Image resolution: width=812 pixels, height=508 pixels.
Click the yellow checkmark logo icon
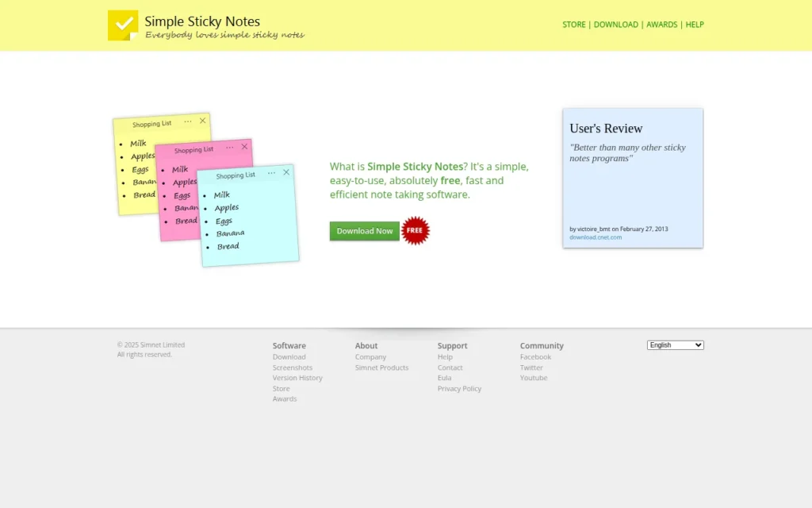pos(123,25)
